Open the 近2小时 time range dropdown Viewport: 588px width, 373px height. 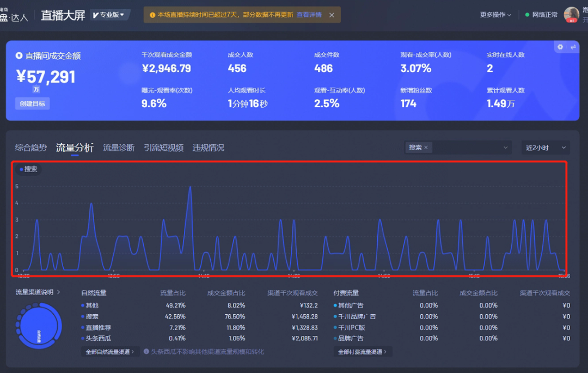click(546, 148)
